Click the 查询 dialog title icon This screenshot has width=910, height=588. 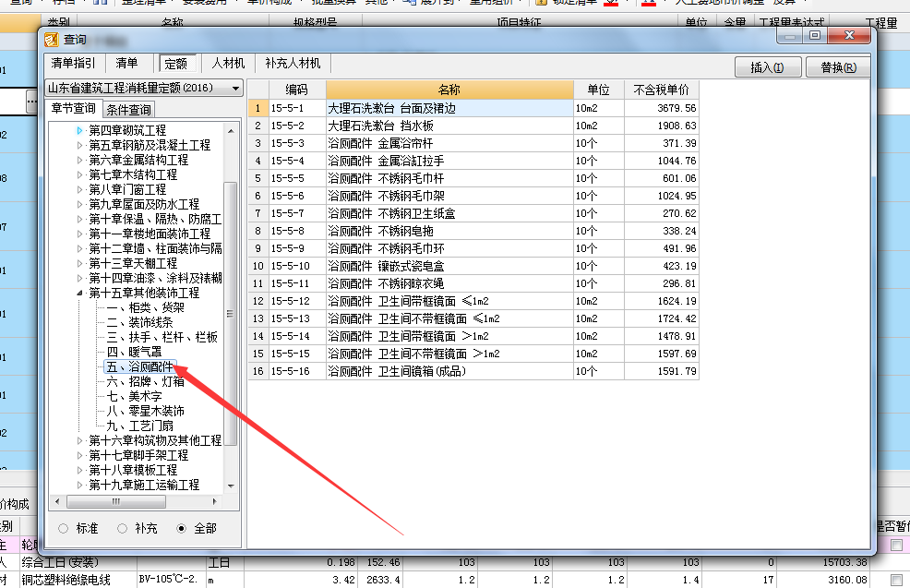(x=52, y=40)
